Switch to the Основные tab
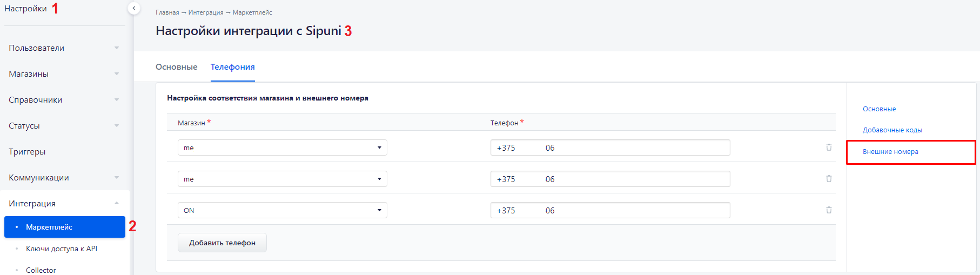This screenshot has width=980, height=275. tap(177, 67)
